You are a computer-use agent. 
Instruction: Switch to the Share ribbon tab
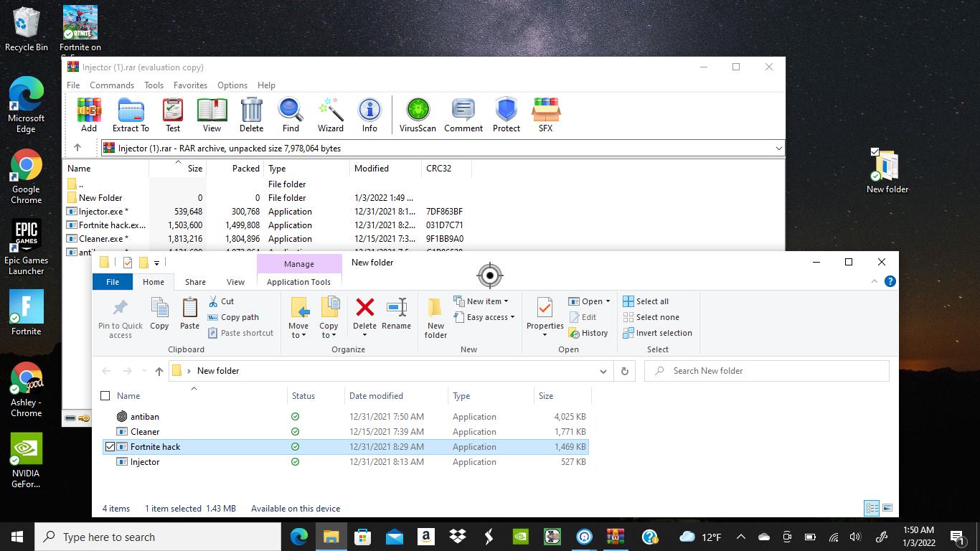[x=195, y=282]
